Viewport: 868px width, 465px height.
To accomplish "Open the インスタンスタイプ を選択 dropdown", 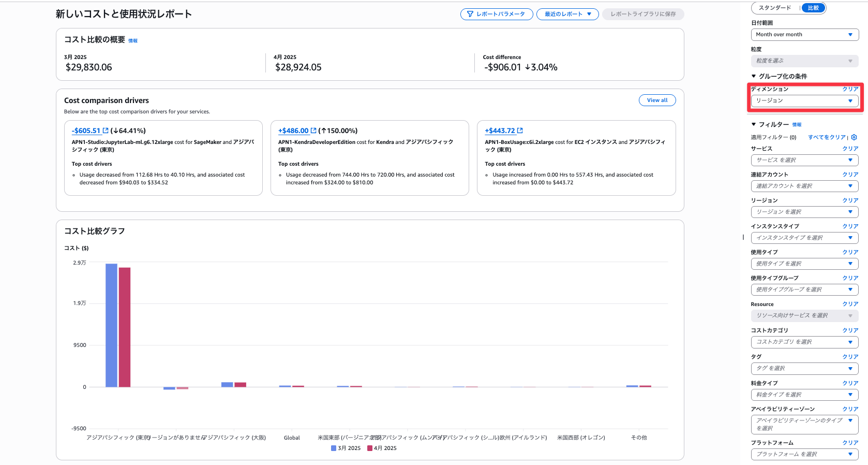I will tap(804, 238).
